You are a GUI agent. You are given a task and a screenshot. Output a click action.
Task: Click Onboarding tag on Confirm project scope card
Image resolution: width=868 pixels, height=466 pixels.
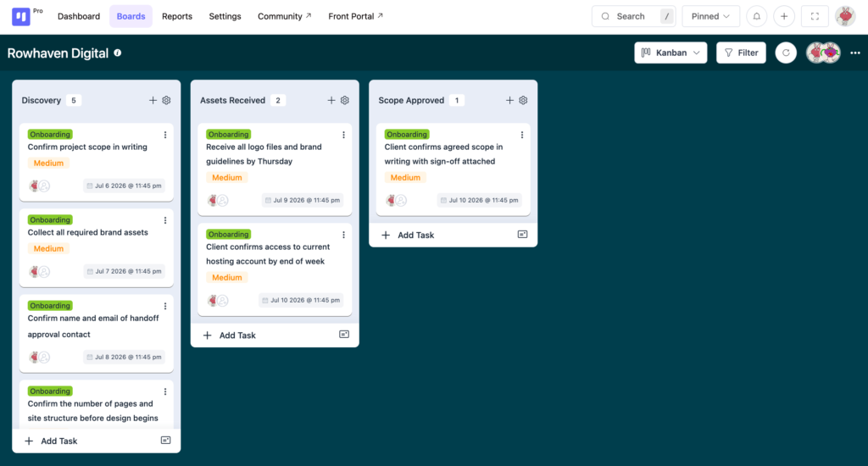click(50, 135)
